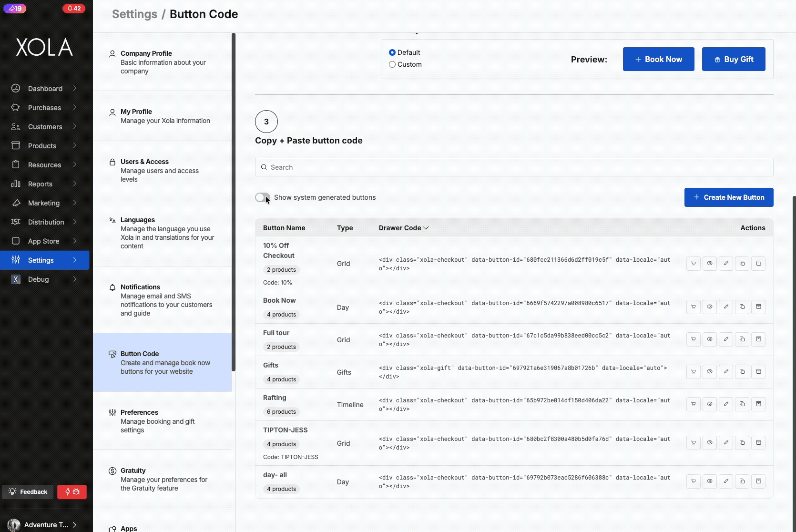Enable Show system generated buttons toggle

[x=262, y=197]
